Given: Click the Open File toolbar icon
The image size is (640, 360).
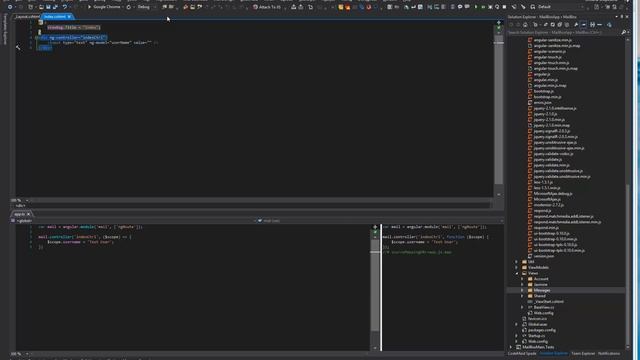Looking at the screenshot, I should 41,7.
